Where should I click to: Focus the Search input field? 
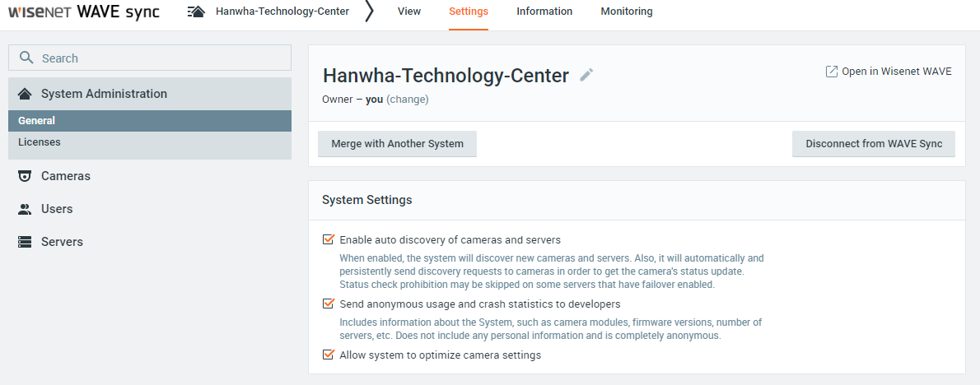[150, 58]
